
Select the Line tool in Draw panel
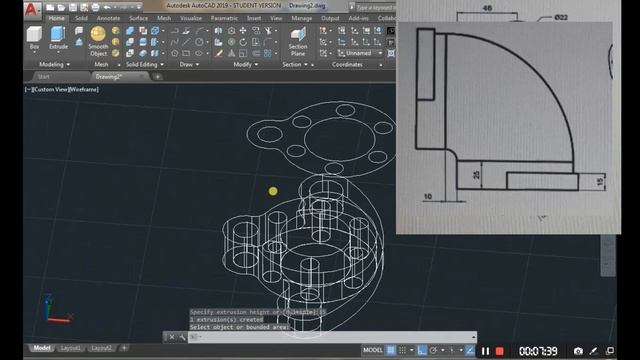(186, 42)
